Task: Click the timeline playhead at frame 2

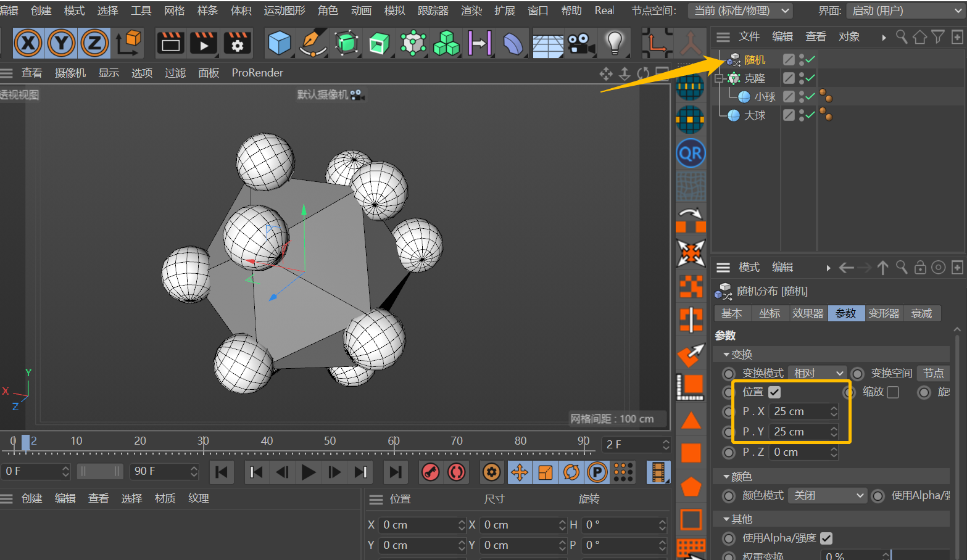Action: click(x=26, y=442)
